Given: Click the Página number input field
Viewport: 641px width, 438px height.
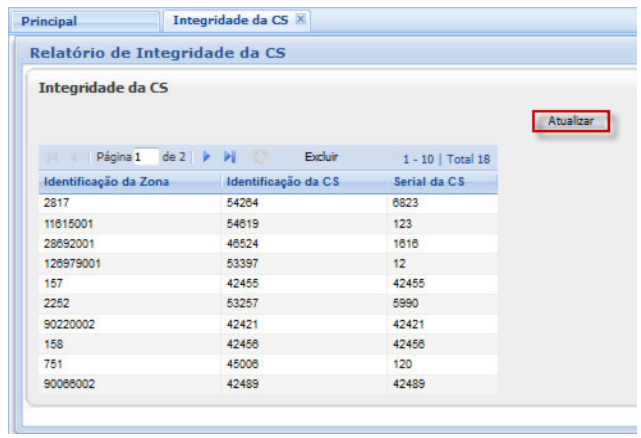Looking at the screenshot, I should 145,158.
